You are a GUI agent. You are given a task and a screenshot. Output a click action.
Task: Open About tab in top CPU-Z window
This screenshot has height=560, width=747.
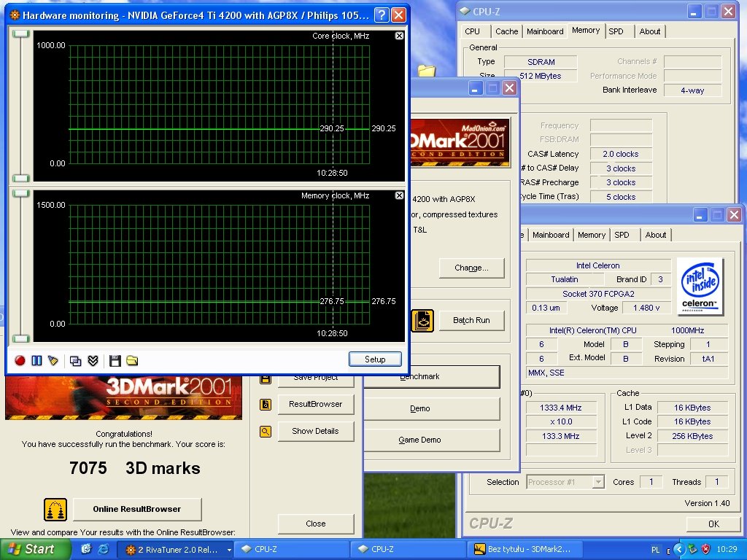[650, 31]
